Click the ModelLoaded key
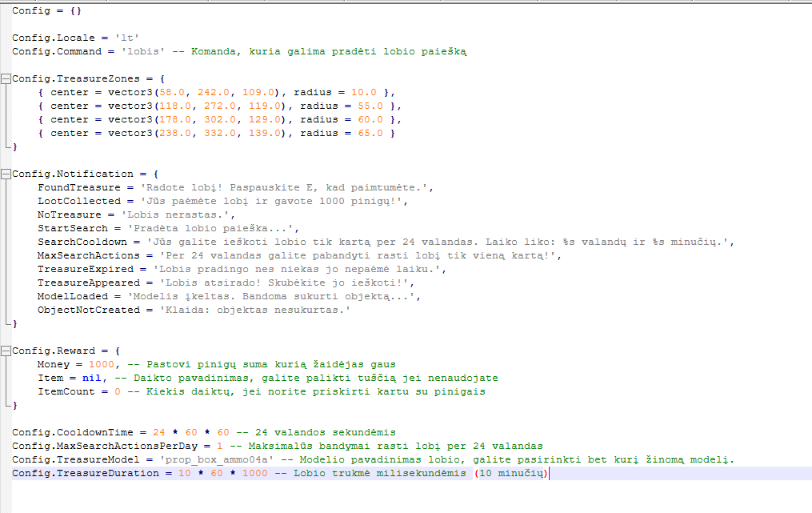 73,296
